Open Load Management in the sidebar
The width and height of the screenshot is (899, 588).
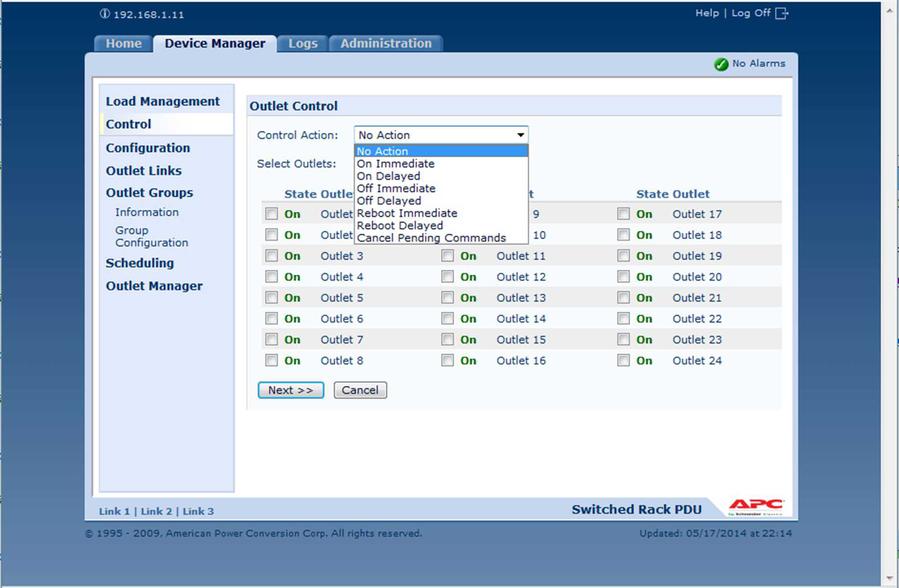click(x=163, y=101)
